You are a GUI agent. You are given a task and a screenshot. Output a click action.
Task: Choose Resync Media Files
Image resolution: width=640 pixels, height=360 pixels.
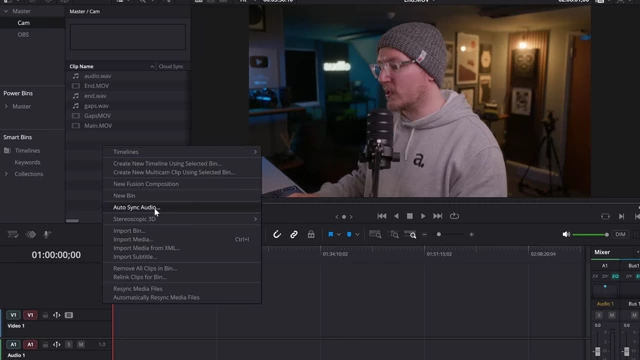182,289
